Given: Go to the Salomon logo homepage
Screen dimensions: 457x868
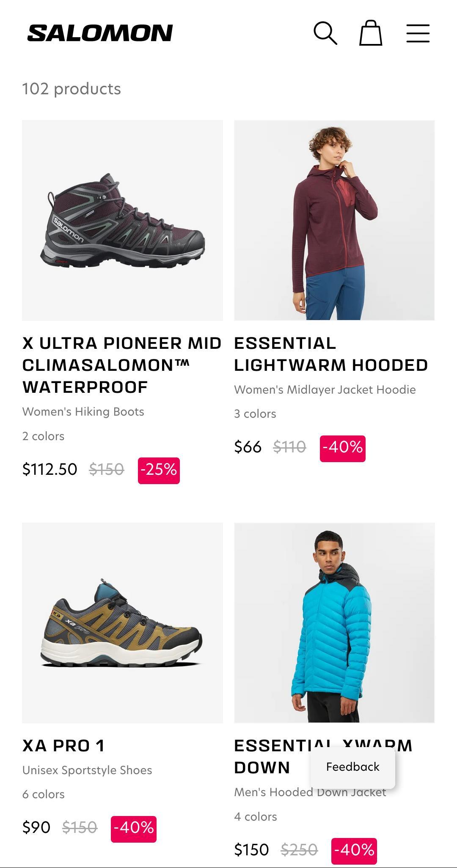Looking at the screenshot, I should [100, 33].
